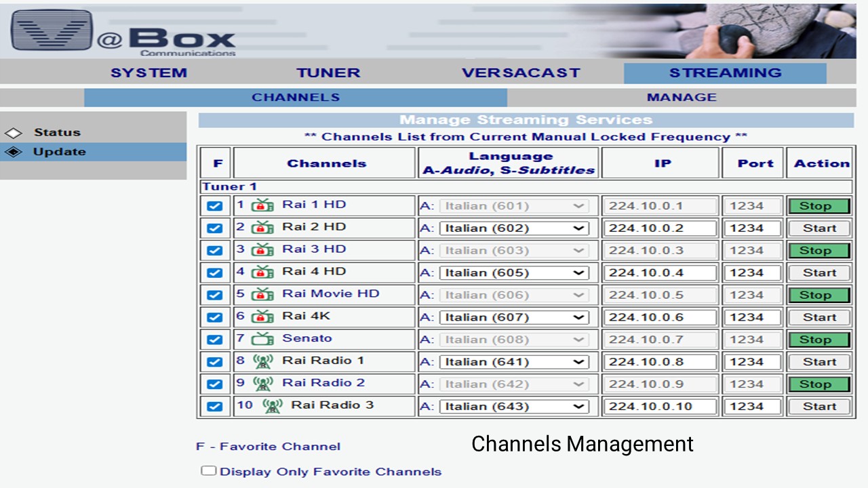
Task: Uncheck favorite for Rai 1 HD
Action: point(214,206)
